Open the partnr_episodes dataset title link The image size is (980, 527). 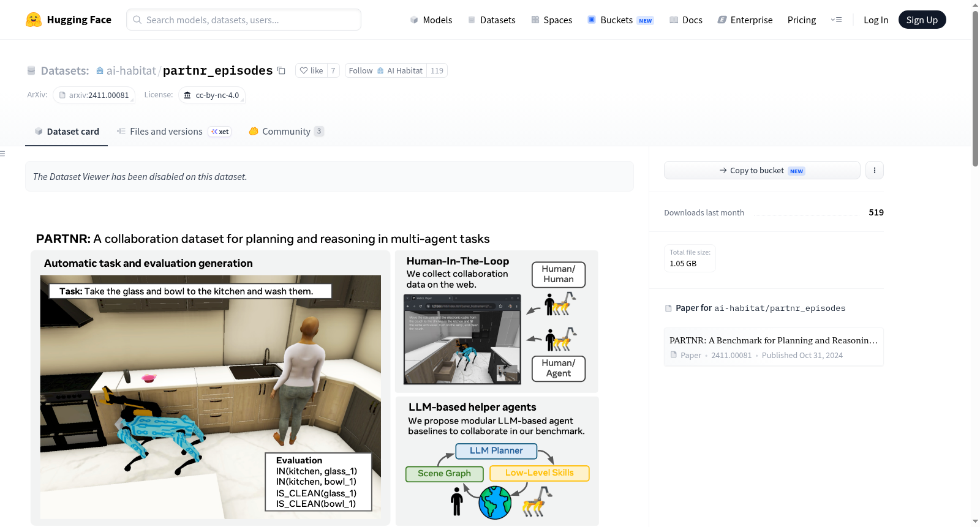coord(217,70)
